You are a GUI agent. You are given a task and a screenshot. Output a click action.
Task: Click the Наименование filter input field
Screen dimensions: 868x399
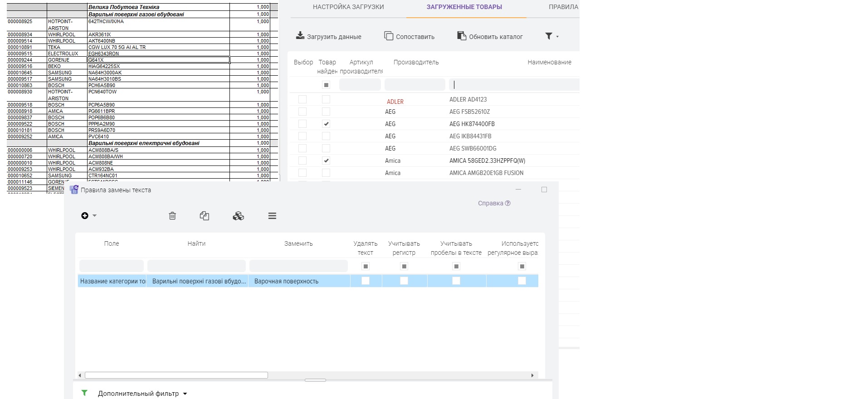click(514, 85)
